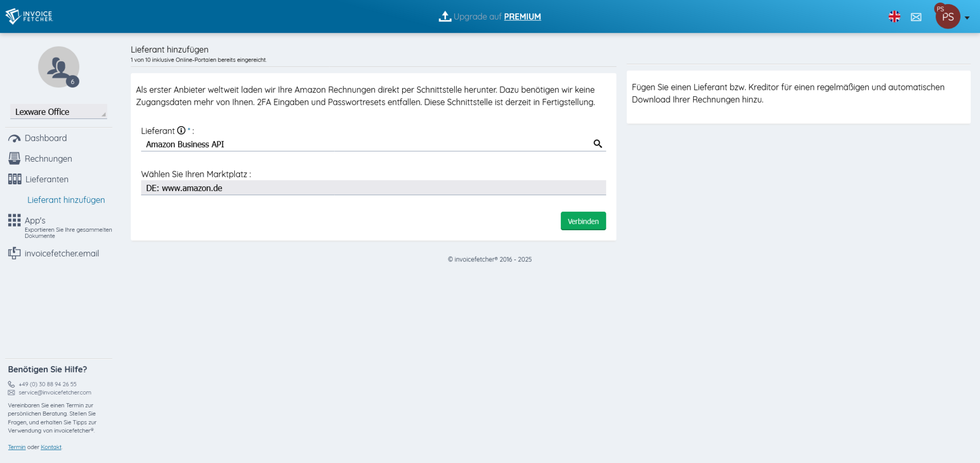Image resolution: width=980 pixels, height=463 pixels.
Task: Click the Termin link in help section
Action: coord(16,447)
